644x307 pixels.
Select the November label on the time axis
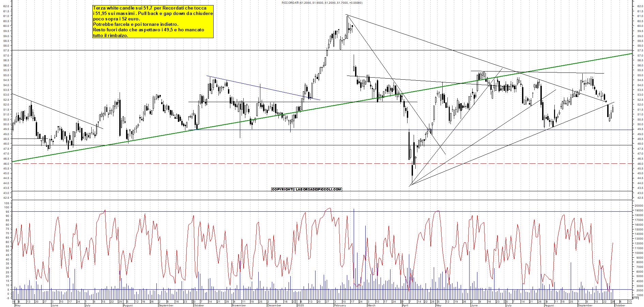pyautogui.click(x=239, y=305)
